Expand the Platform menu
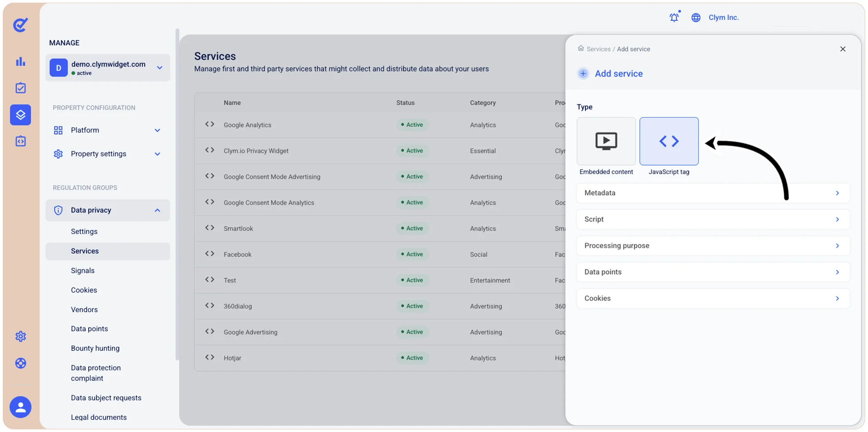Viewport: 868px width, 432px height. [x=108, y=130]
